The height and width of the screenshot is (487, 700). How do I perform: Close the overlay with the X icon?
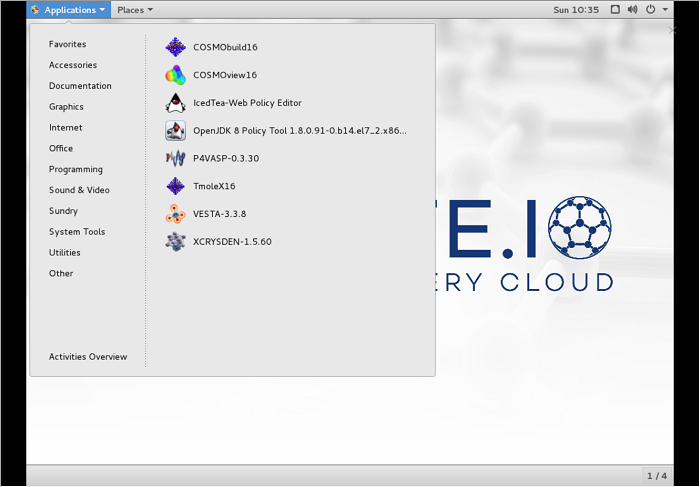[x=672, y=30]
